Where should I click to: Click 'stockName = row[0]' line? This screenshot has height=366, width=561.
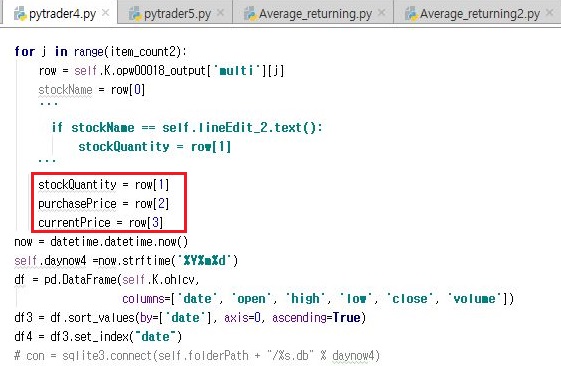pos(92,89)
